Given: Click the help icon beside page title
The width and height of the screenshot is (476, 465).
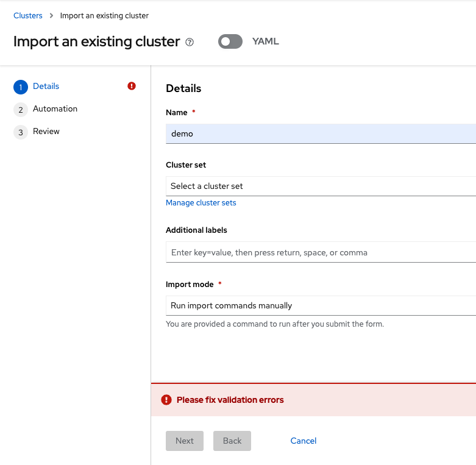Looking at the screenshot, I should (190, 42).
